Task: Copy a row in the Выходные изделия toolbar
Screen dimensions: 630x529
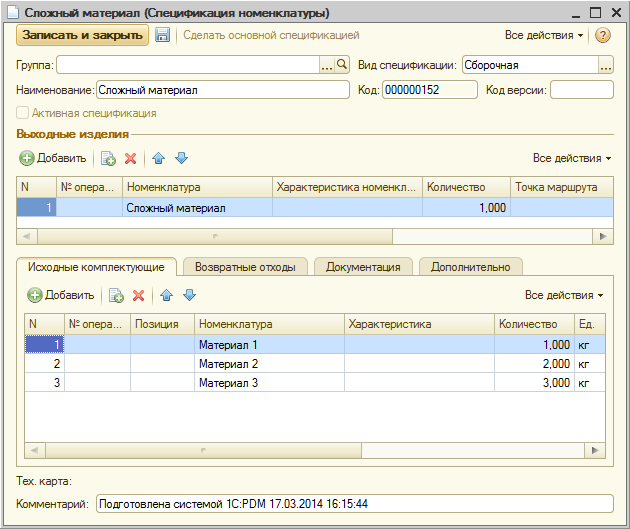Action: 108,158
